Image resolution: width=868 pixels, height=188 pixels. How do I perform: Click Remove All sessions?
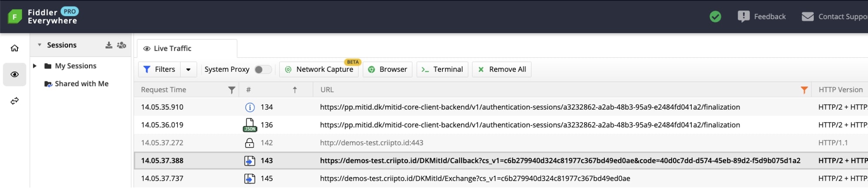click(x=502, y=69)
